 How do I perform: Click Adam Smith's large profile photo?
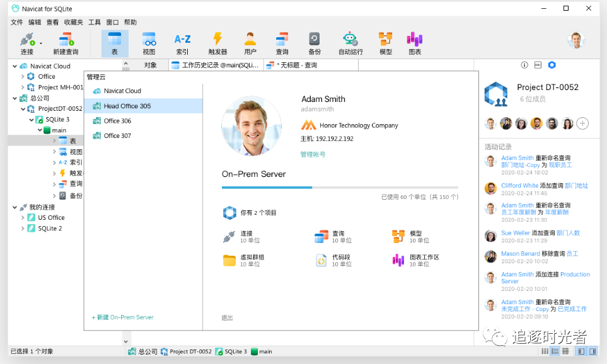point(251,126)
